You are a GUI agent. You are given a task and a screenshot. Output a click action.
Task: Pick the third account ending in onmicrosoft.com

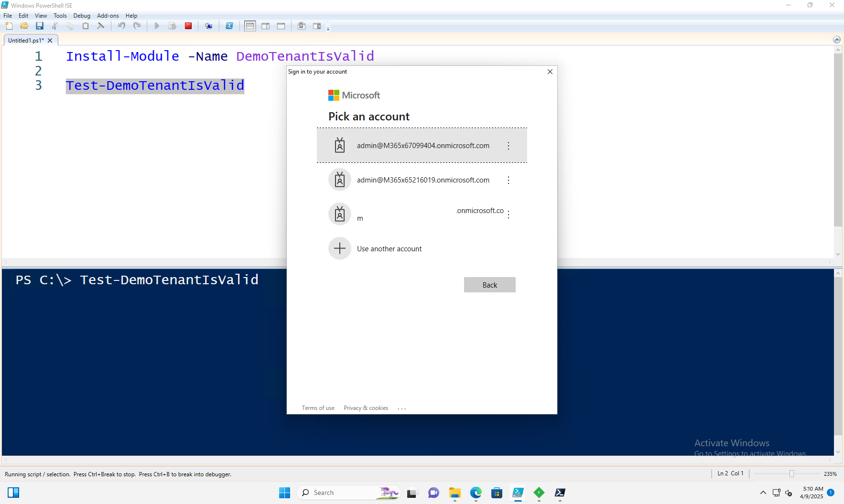(422, 214)
